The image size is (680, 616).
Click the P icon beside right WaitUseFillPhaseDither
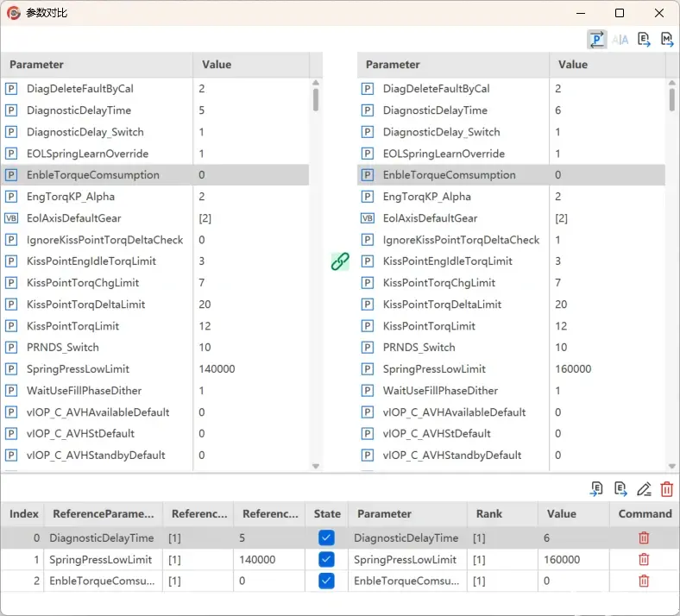click(368, 391)
